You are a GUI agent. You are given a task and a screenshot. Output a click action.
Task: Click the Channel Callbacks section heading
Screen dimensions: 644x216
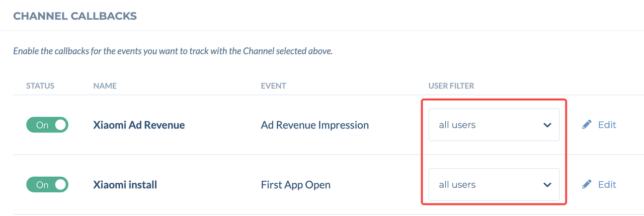point(75,16)
